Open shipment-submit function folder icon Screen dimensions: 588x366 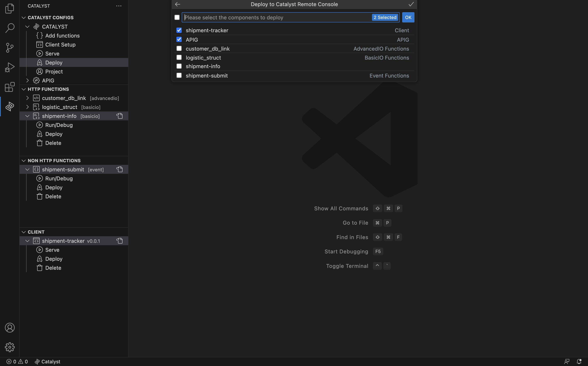click(x=120, y=170)
